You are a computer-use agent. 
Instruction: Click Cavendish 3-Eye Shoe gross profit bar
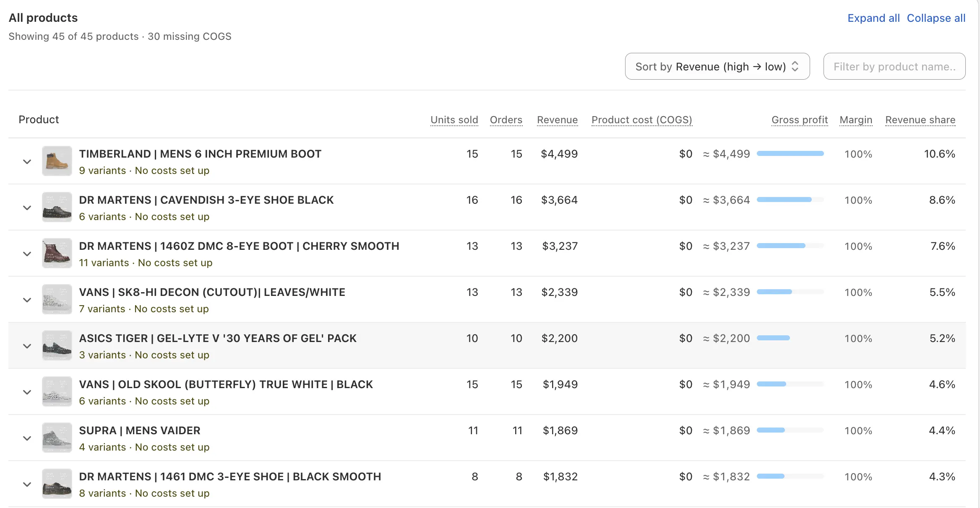coord(790,200)
